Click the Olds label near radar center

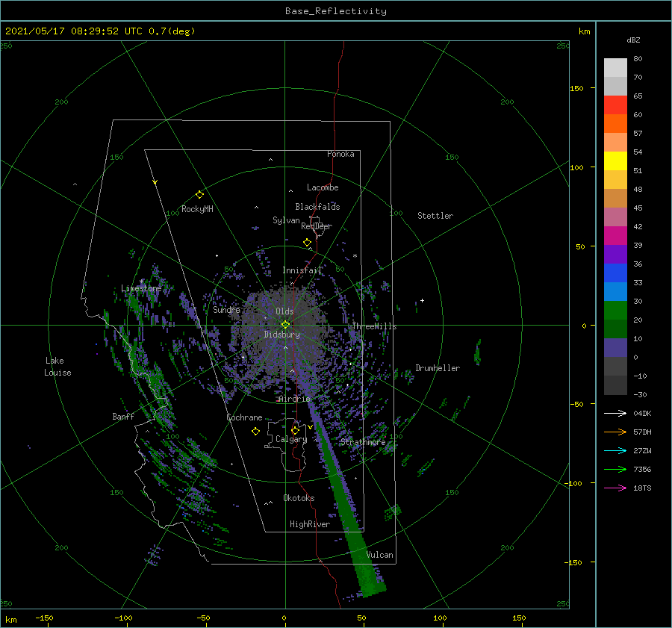(284, 311)
